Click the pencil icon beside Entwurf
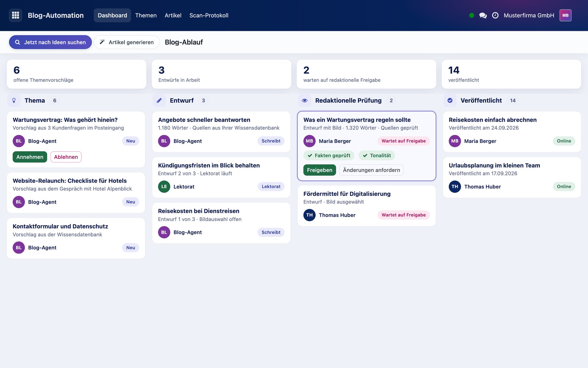This screenshot has width=588, height=368. point(159,101)
